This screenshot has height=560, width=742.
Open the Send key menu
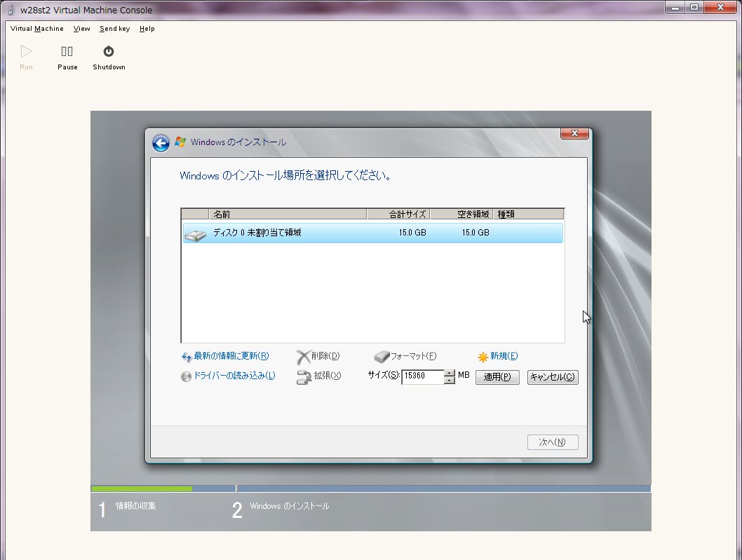(114, 28)
